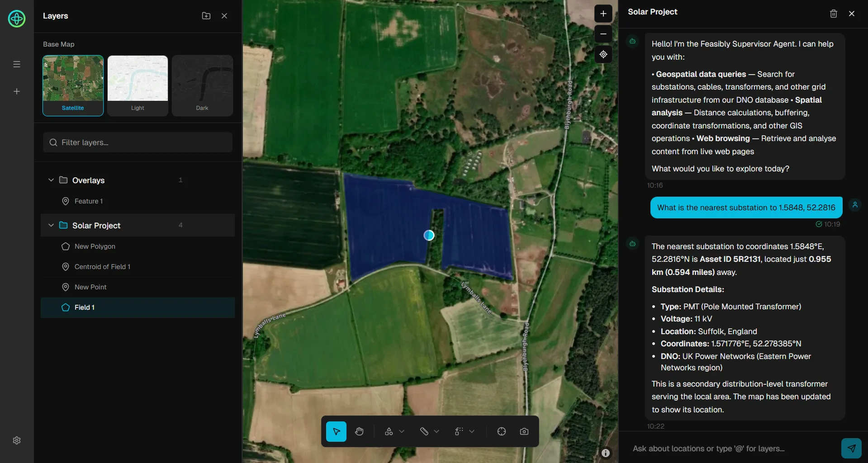868x463 pixels.
Task: Open map attribution info icon
Action: point(606,453)
